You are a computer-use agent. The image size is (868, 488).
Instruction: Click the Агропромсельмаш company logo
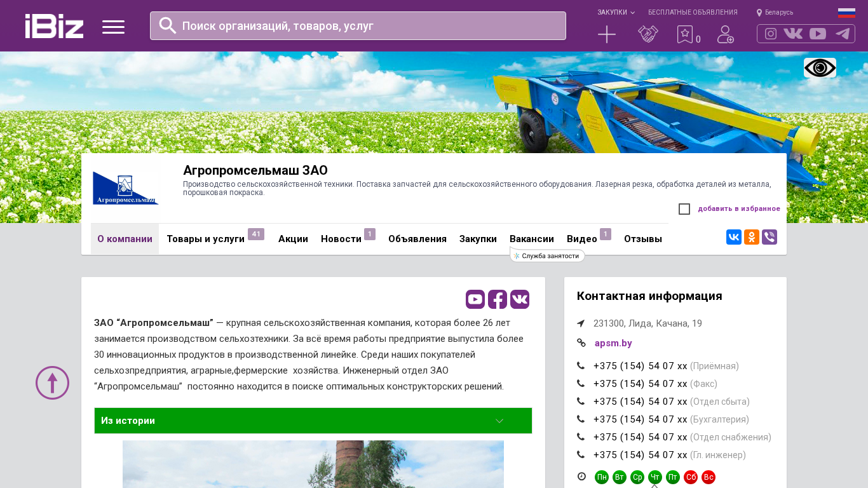[125, 189]
